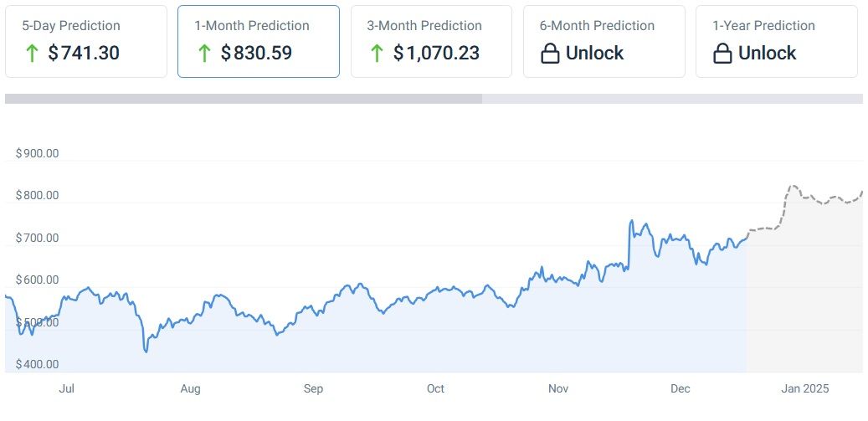Screen dimensions: 868x421
Task: Unlock the 1-Year Prediction
Action: pyautogui.click(x=767, y=54)
